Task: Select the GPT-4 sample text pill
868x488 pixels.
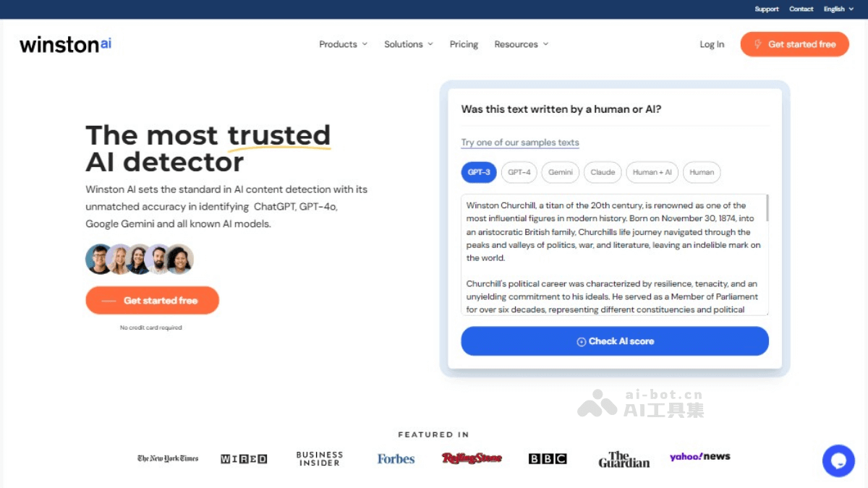Action: 519,172
